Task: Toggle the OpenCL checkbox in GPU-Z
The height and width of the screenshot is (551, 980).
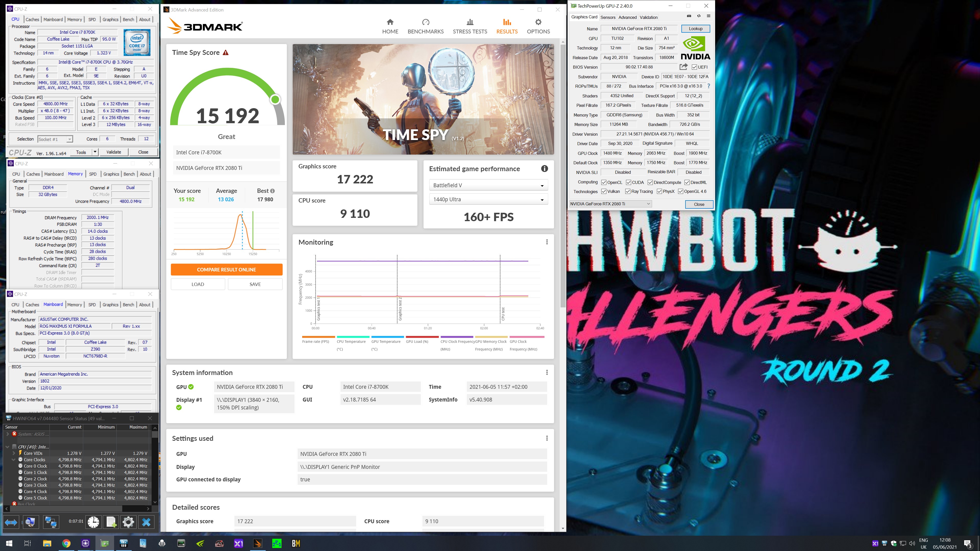Action: [x=604, y=183]
